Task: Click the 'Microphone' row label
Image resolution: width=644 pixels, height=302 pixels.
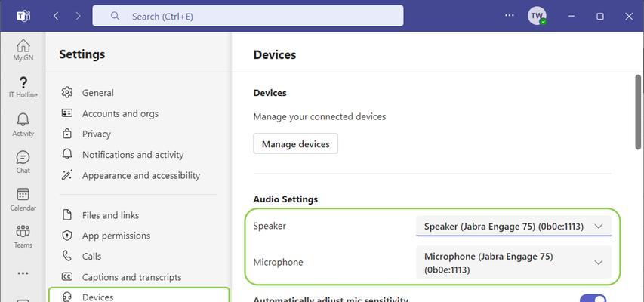Action: click(278, 262)
